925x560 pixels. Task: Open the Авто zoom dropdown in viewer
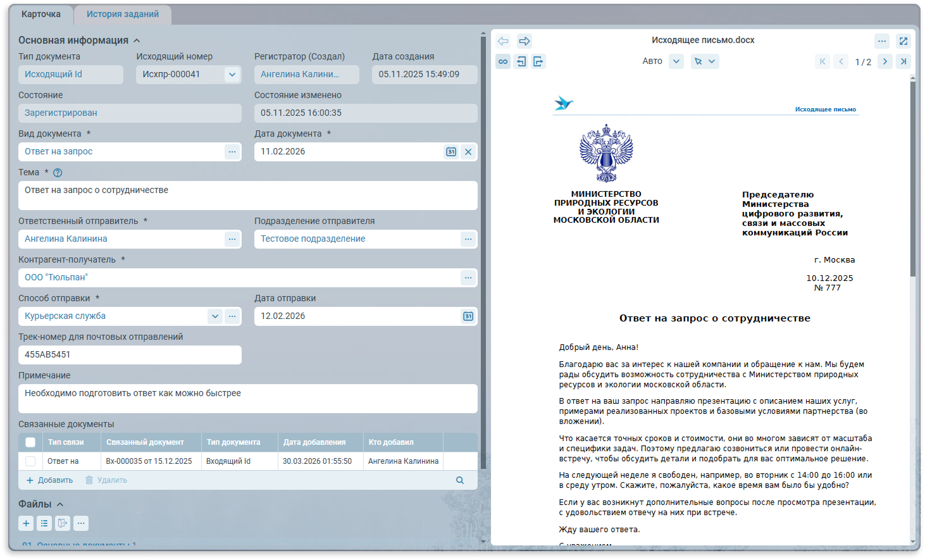(676, 61)
